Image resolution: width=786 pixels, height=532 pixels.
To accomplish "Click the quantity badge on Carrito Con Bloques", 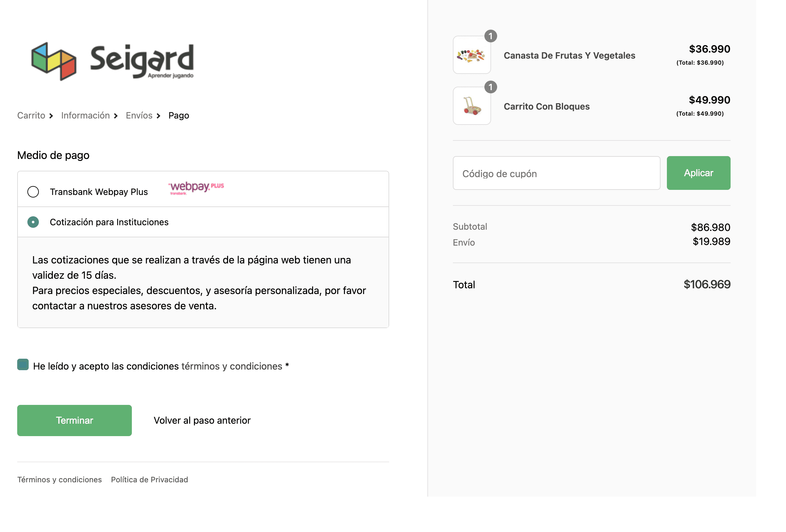I will [x=491, y=87].
